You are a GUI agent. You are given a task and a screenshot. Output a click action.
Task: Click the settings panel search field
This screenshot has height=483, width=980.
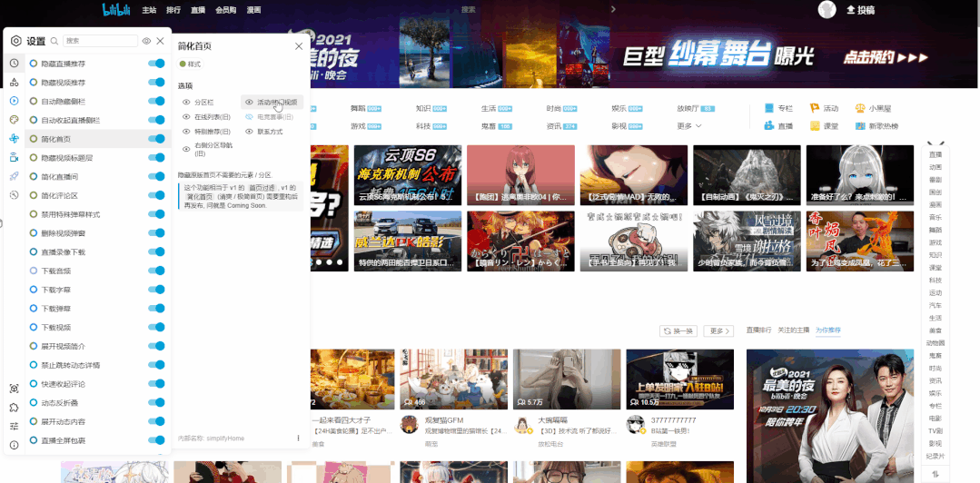click(100, 41)
